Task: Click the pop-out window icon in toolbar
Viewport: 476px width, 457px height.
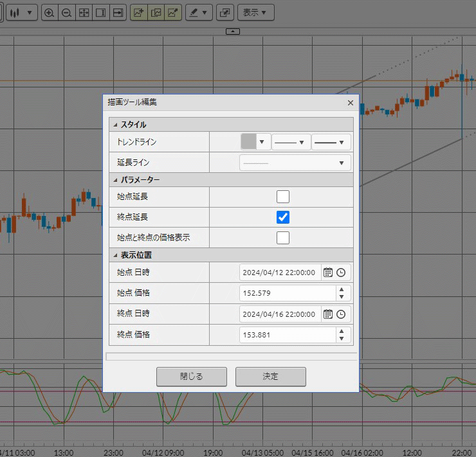Action: 224,12
